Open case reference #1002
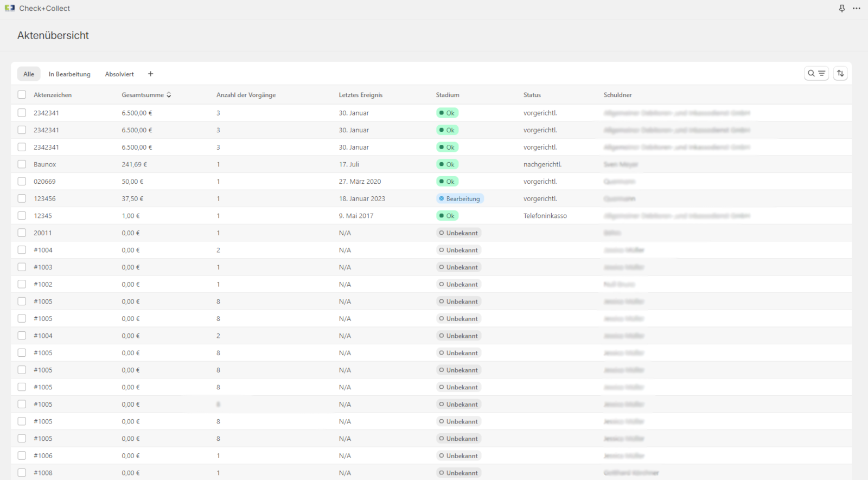This screenshot has width=868, height=488. pos(43,284)
